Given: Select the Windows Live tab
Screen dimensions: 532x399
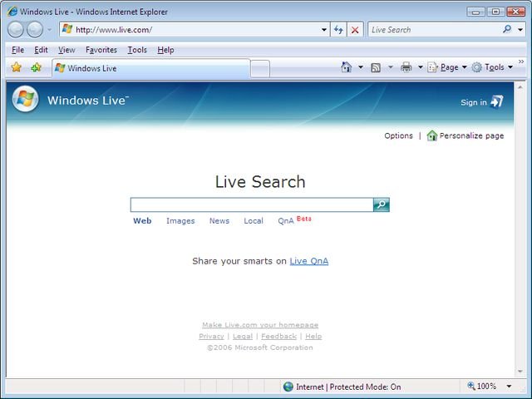Looking at the screenshot, I should 150,68.
